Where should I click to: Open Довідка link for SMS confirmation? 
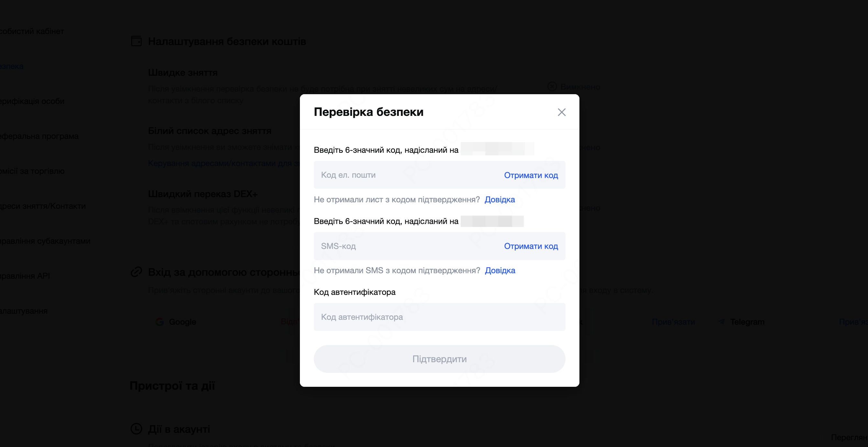pos(500,270)
